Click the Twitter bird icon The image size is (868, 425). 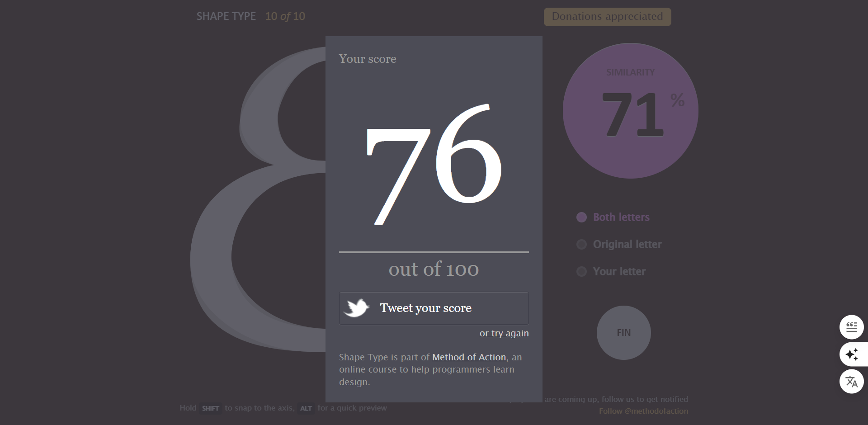[x=357, y=308]
